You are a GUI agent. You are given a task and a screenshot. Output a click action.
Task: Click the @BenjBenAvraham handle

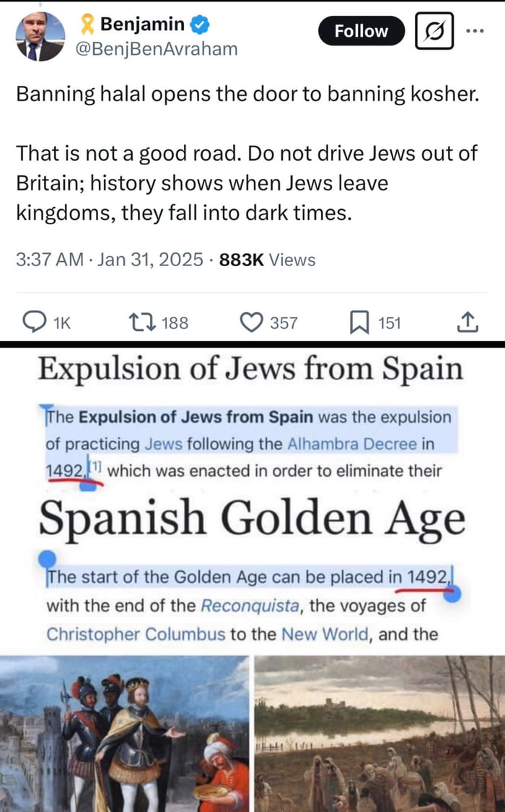[x=157, y=48]
